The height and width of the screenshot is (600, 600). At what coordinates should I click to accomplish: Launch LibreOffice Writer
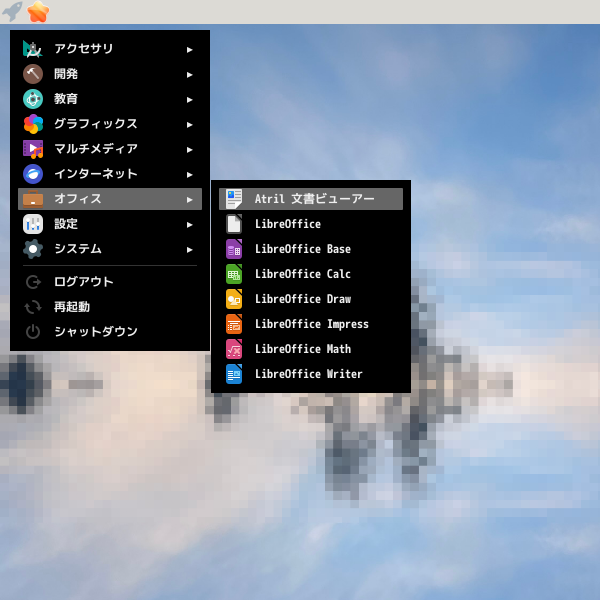[x=311, y=374]
